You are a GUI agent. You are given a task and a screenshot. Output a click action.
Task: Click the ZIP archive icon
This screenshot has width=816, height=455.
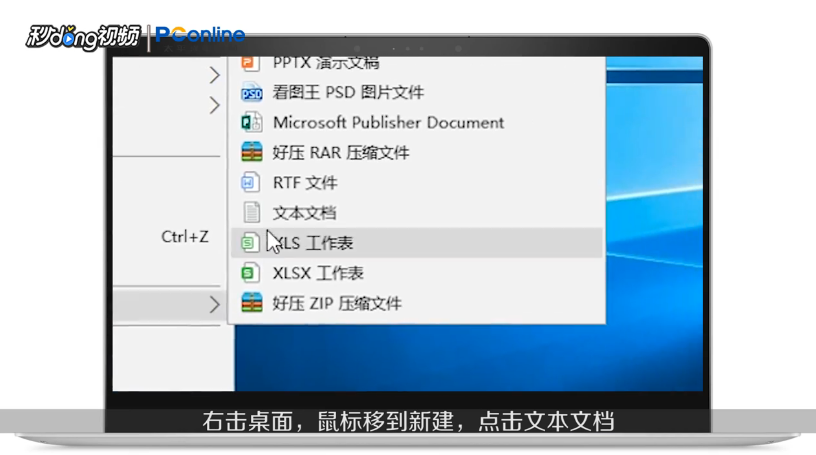tap(252, 303)
